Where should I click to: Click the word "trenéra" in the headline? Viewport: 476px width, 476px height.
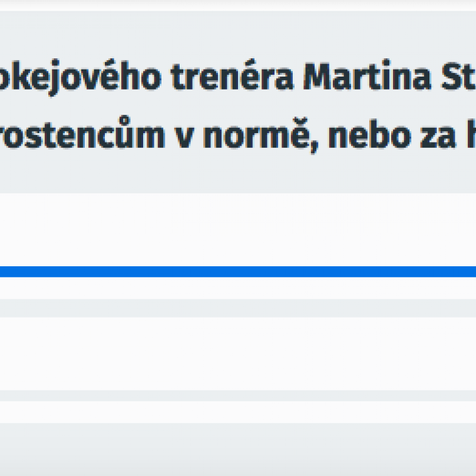click(232, 76)
